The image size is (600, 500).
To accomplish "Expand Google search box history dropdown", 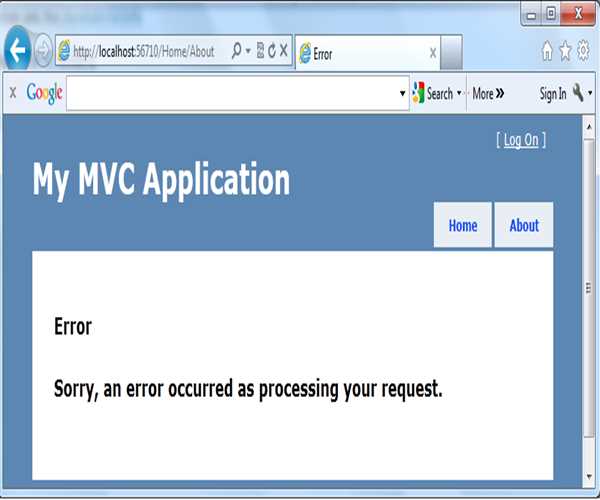I will (403, 93).
